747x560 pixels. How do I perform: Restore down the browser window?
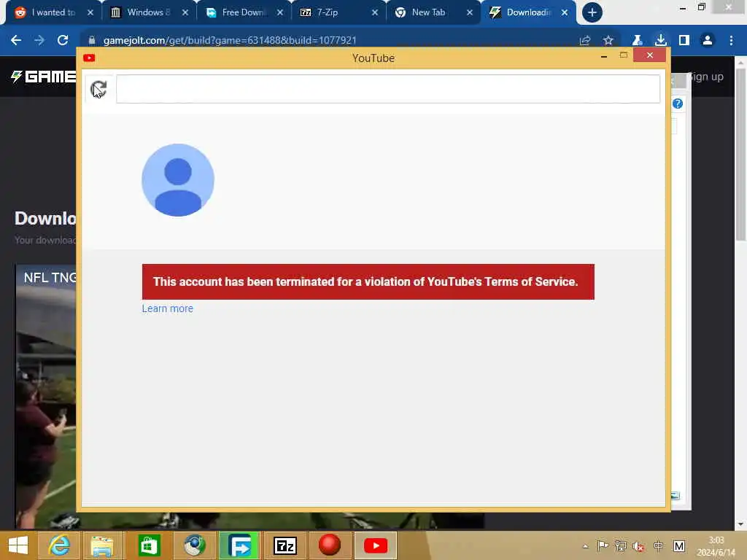(x=701, y=7)
